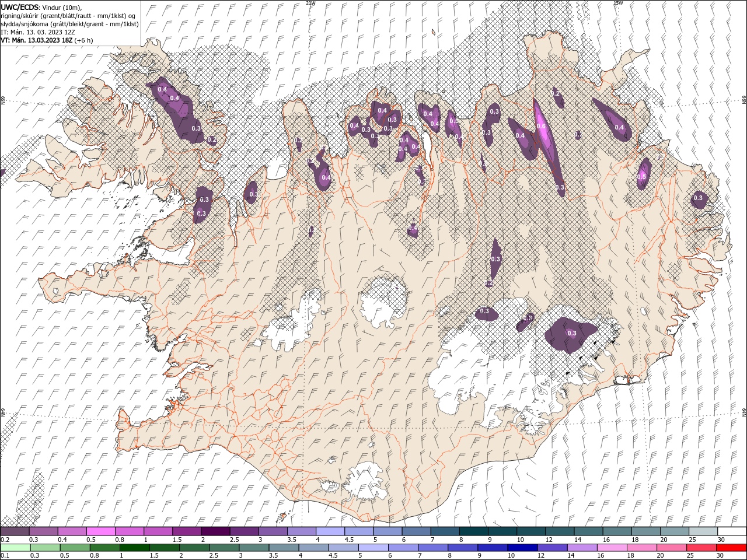Click the '0.2' label on the snow scale
747x560 pixels.
coord(4,540)
